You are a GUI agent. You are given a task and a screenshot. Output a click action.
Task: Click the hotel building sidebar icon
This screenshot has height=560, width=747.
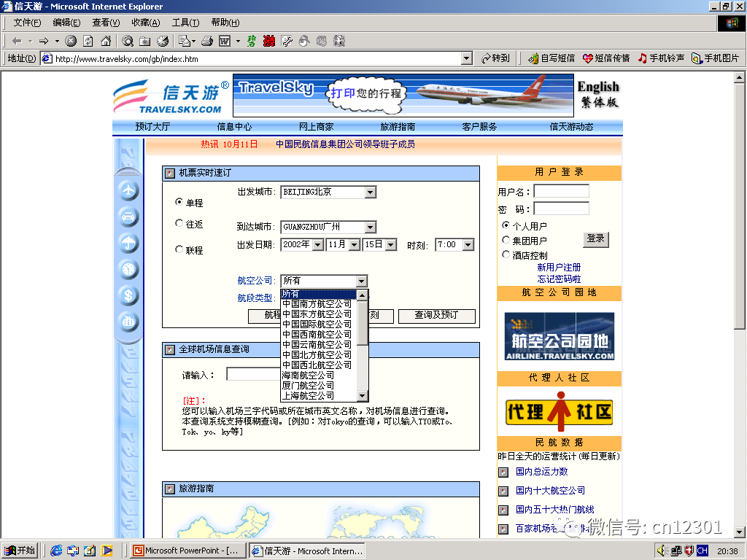[128, 322]
